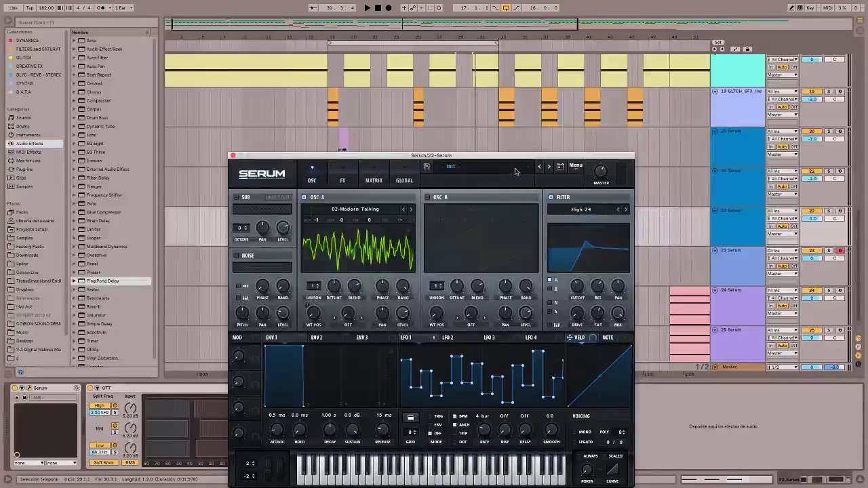This screenshot has height=488, width=868.
Task: Stop playback with the transport Stop button
Action: click(378, 8)
